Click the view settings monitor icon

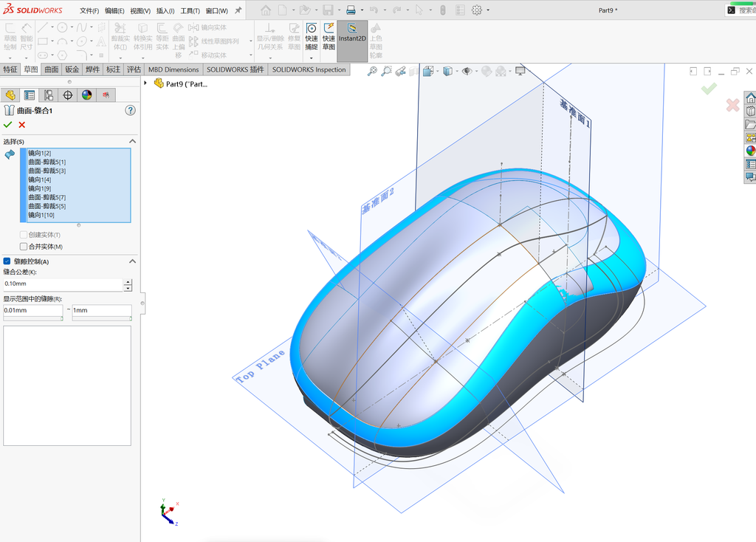point(520,72)
